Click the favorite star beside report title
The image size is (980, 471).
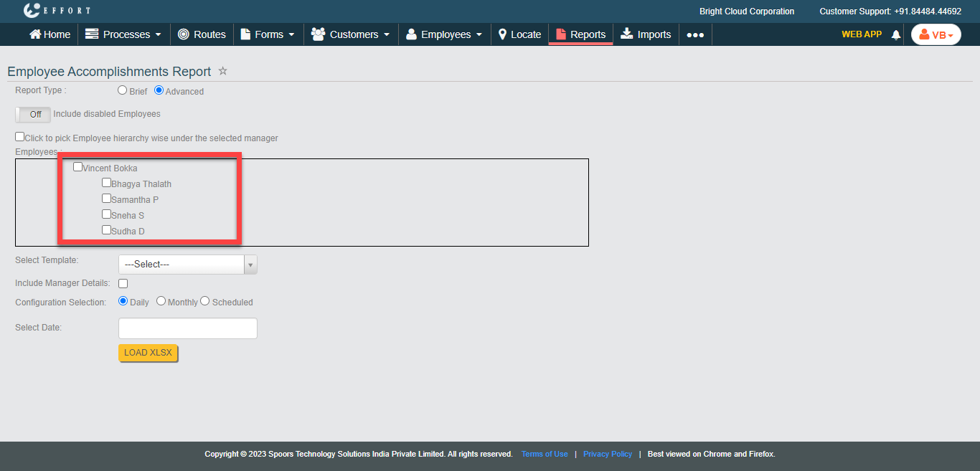(x=222, y=71)
